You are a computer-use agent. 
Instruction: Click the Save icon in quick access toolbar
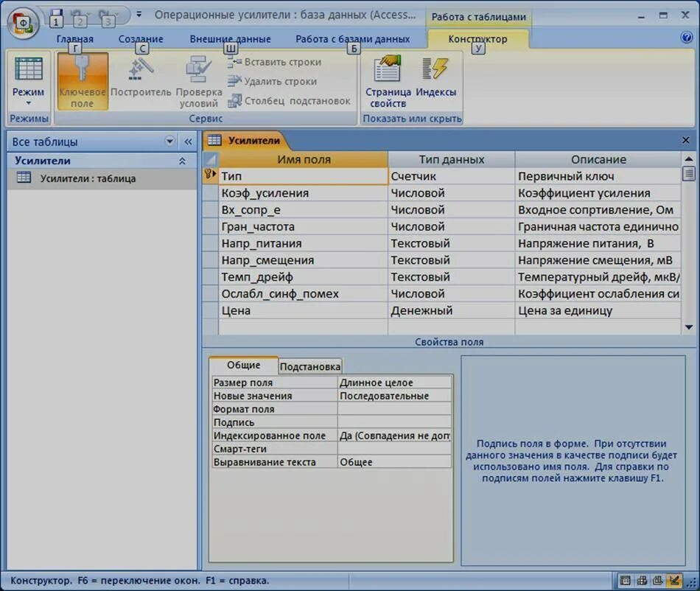56,16
